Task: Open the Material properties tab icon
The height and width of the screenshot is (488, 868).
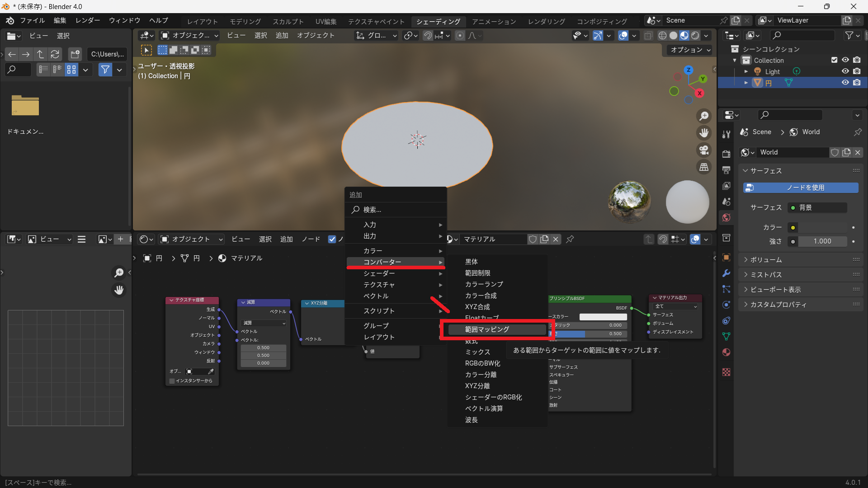Action: point(726,352)
